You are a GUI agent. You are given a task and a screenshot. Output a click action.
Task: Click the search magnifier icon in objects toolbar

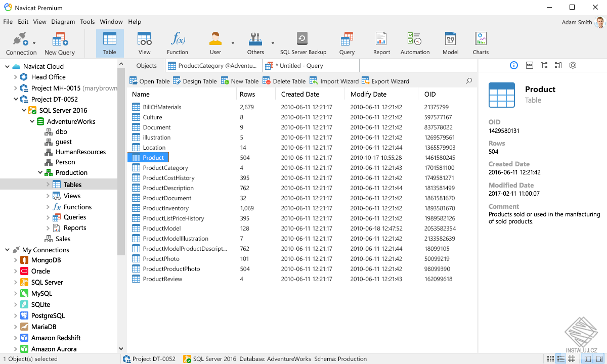point(469,81)
